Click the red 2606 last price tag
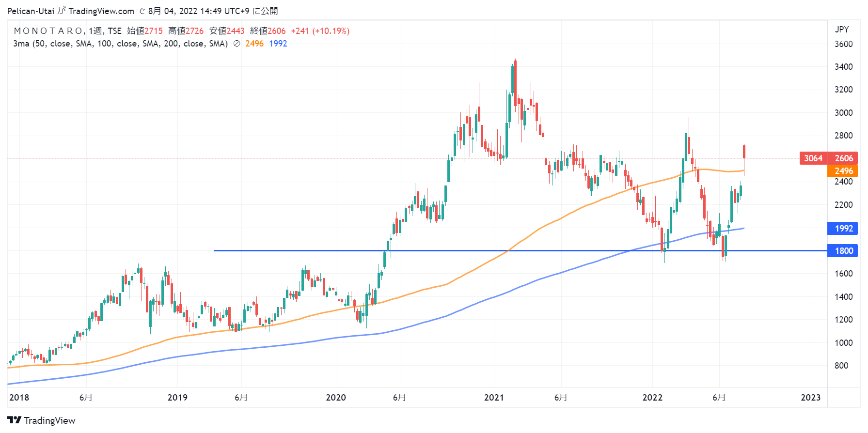 click(x=843, y=158)
